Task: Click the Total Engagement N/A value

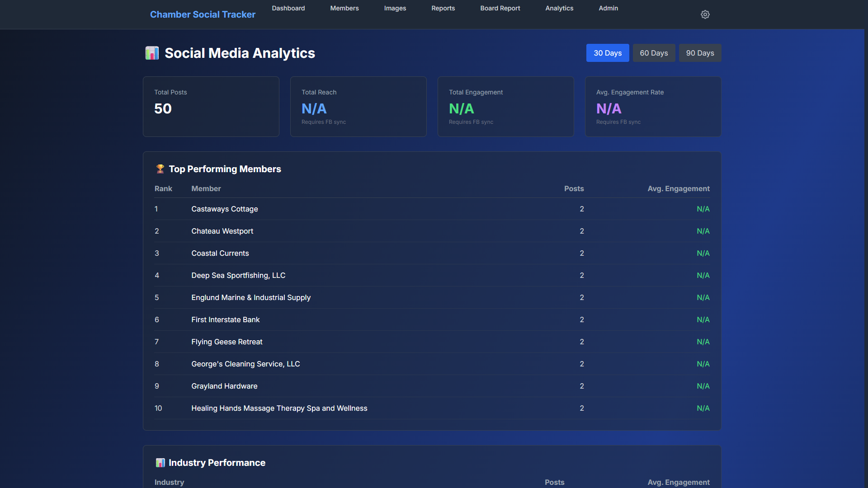Action: (461, 108)
